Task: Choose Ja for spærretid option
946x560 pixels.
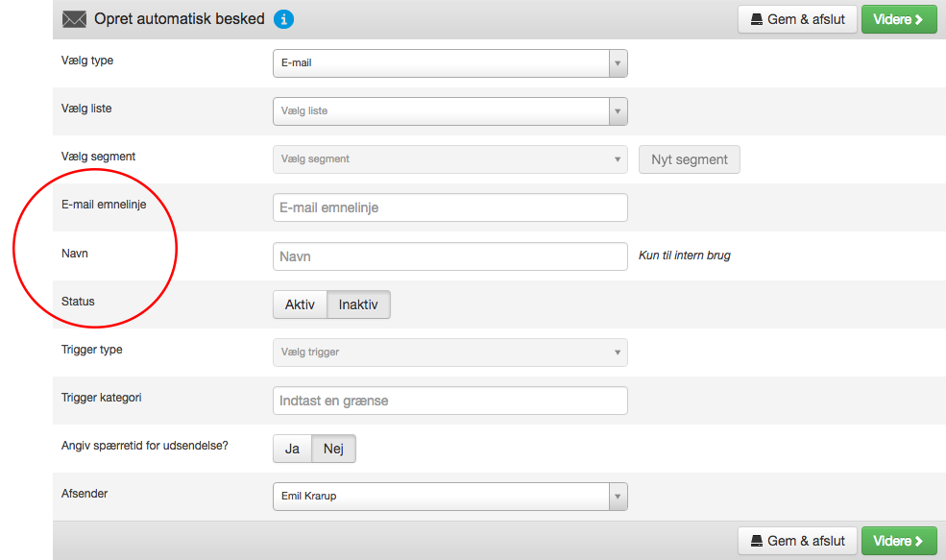Action: click(292, 449)
